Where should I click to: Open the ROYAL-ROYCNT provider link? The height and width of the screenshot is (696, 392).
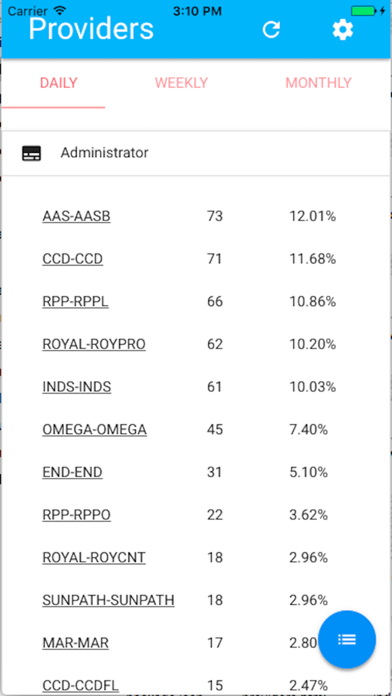94,558
